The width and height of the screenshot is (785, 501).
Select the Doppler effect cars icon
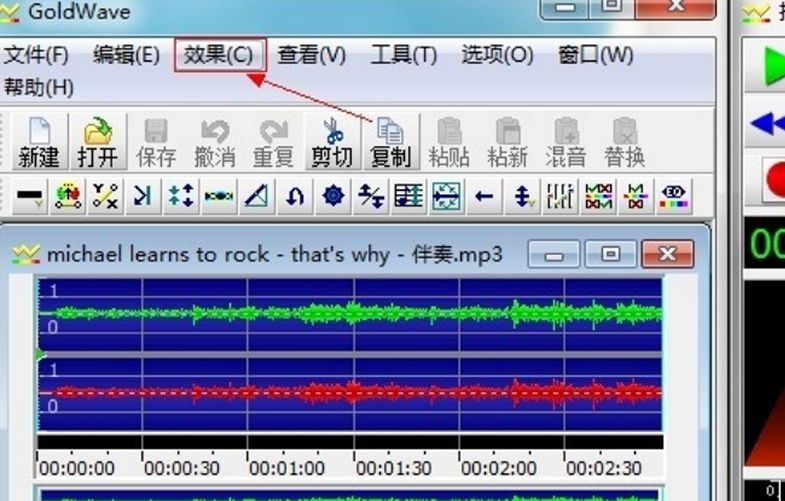coord(68,196)
